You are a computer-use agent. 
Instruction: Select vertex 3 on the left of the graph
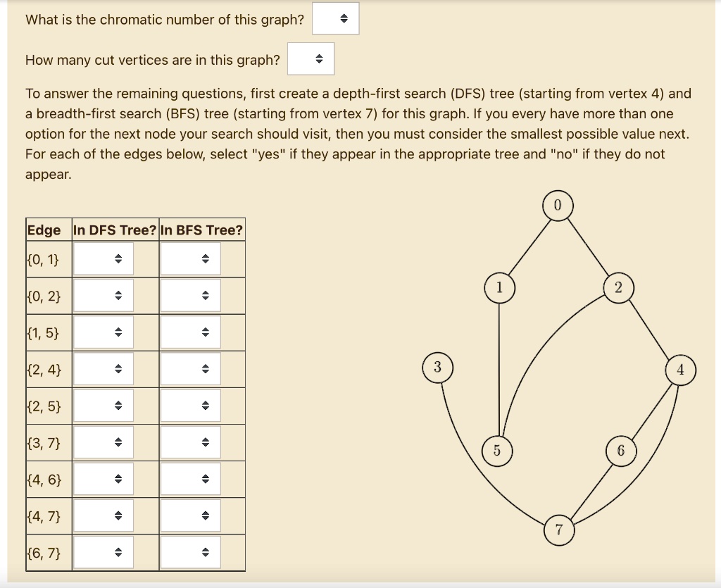(x=438, y=367)
